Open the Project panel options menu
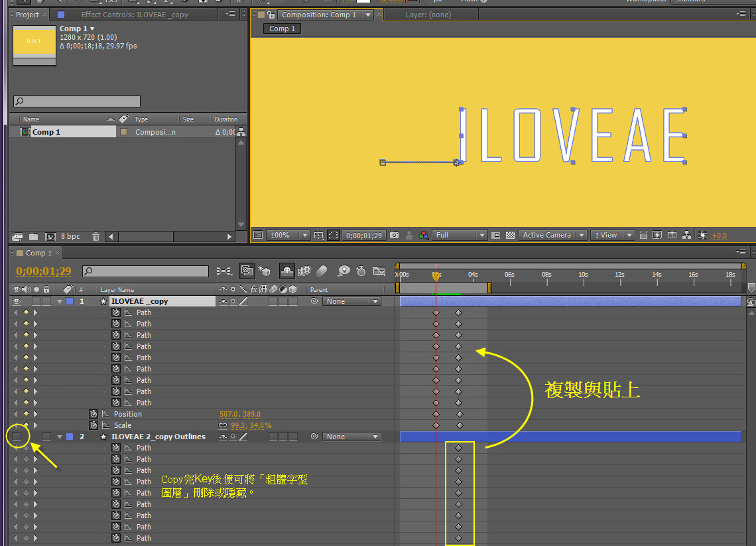This screenshot has height=546, width=756. click(231, 15)
